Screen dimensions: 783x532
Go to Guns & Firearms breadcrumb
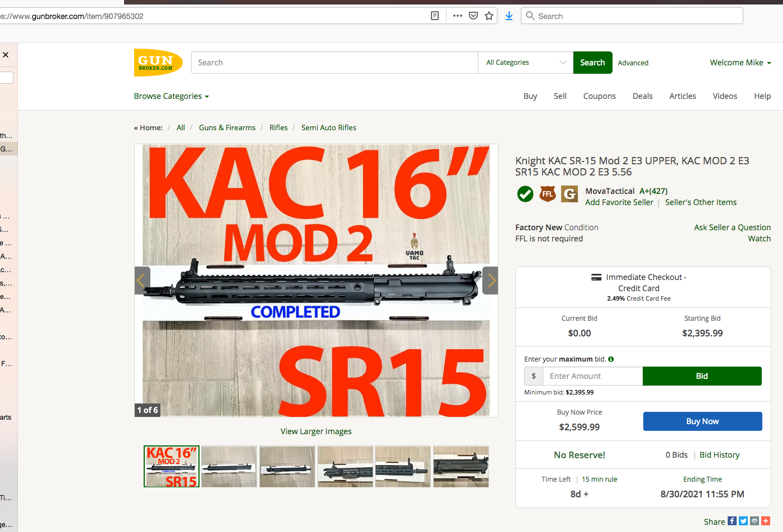[x=227, y=127]
